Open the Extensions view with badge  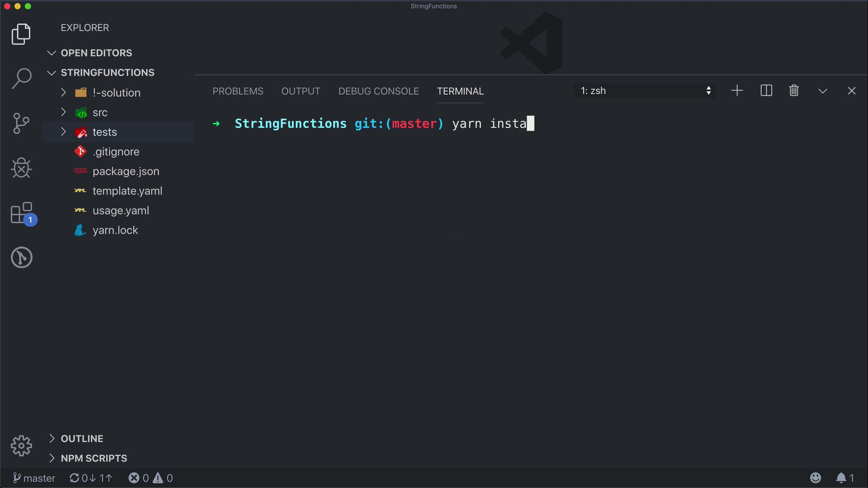coord(21,213)
